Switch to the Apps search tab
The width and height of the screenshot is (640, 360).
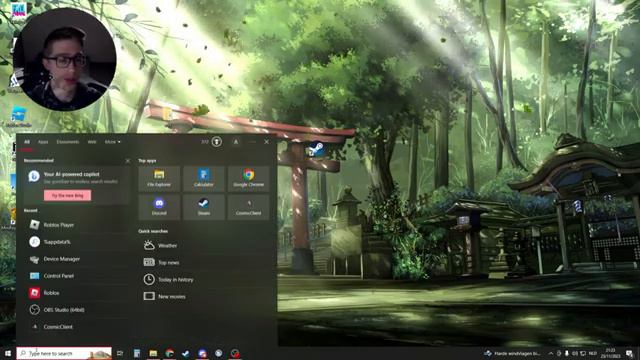pyautogui.click(x=43, y=142)
